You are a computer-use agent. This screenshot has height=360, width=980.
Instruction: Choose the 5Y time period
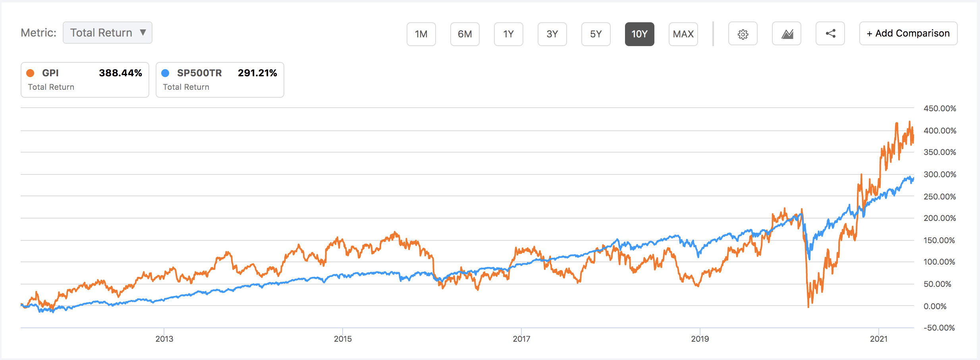click(x=596, y=34)
